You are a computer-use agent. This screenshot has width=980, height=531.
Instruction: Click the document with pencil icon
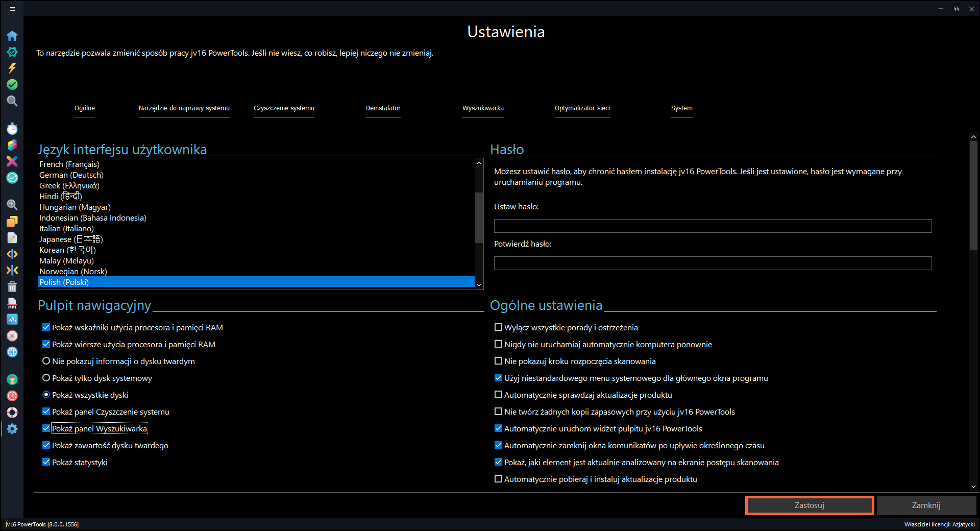[x=12, y=237]
